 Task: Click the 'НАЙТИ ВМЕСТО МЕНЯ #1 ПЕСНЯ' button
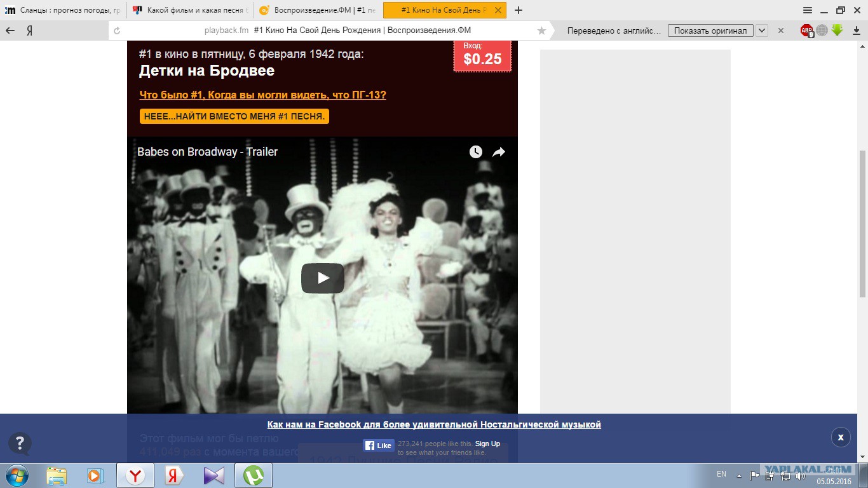coord(234,116)
